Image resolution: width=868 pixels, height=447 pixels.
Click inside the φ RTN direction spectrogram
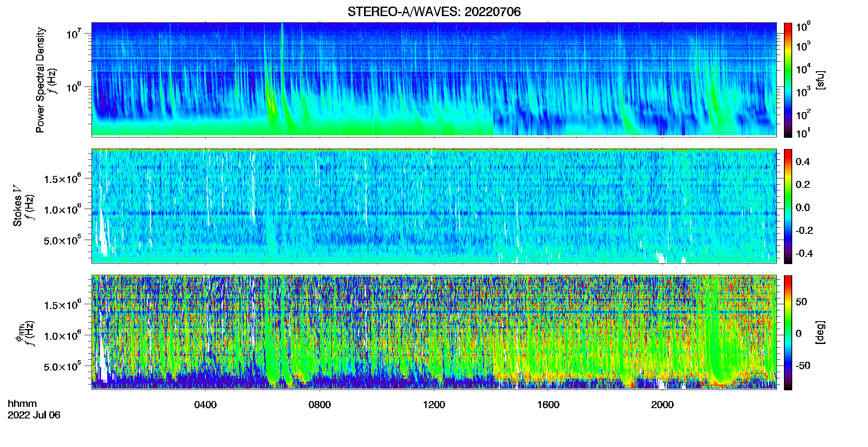434,332
